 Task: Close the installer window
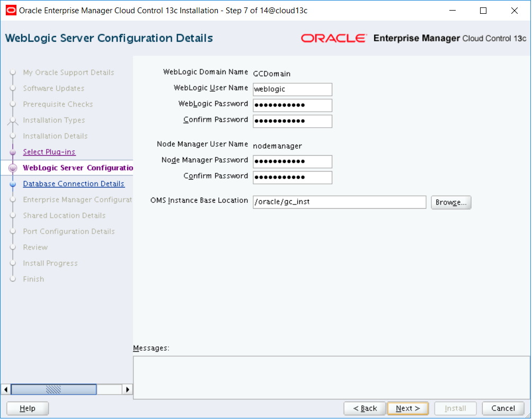[515, 11]
